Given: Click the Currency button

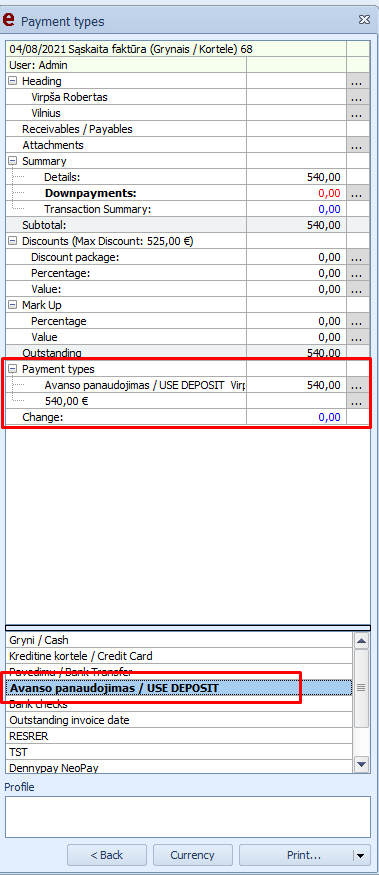Looking at the screenshot, I should (193, 855).
